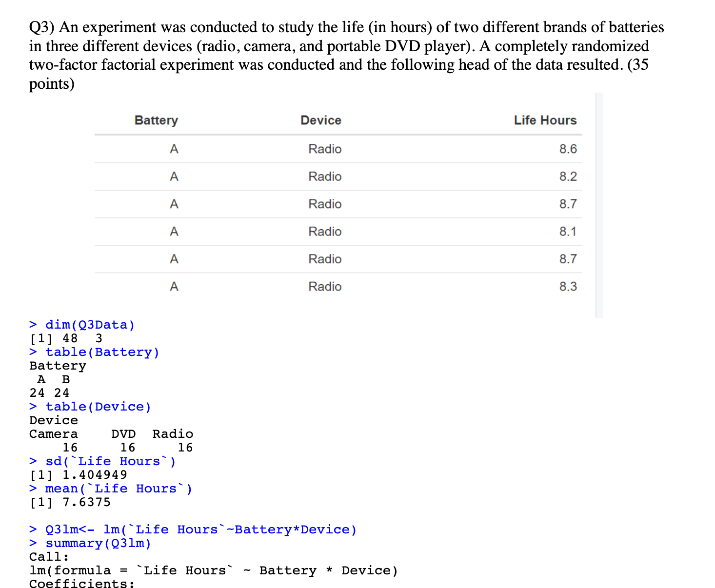
Task: Click the summary(Q3lm) command text
Action: [x=90, y=543]
